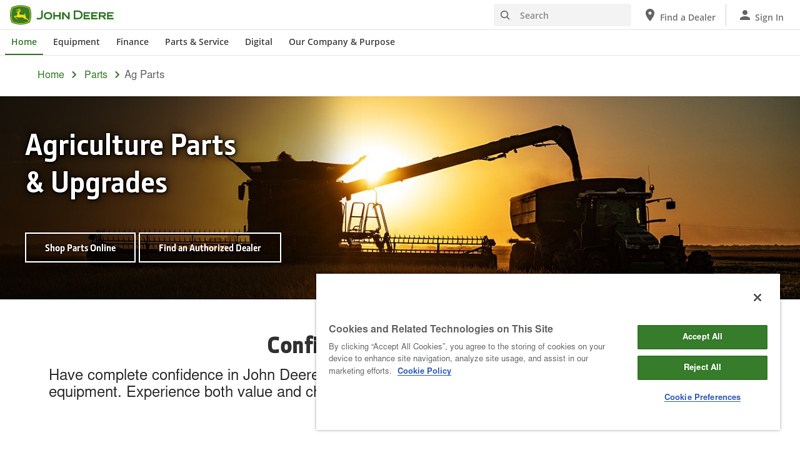Click the Sign In person icon

point(744,15)
